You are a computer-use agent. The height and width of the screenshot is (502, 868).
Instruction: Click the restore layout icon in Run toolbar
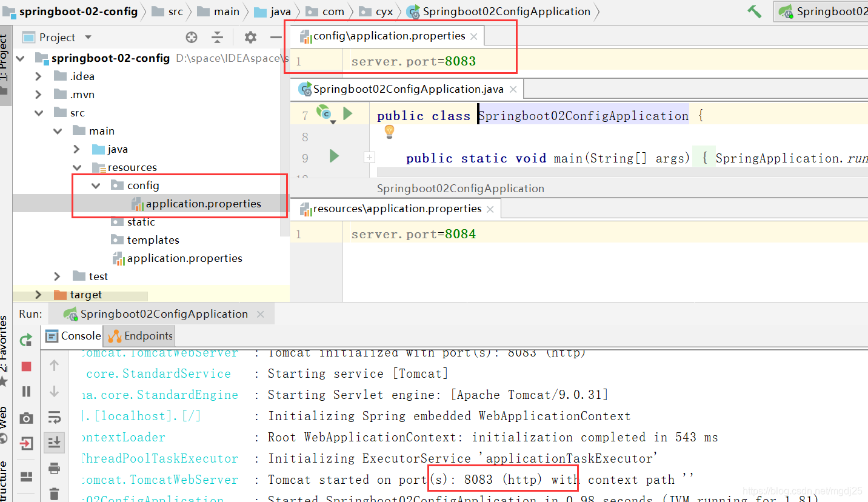(x=26, y=477)
